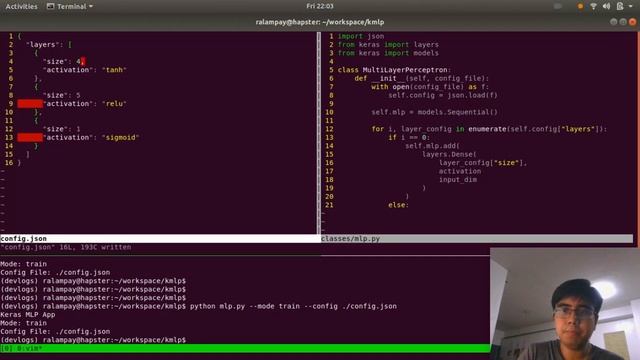This screenshot has height=360, width=640.
Task: Click the "tanh" activation value
Action: coord(114,70)
